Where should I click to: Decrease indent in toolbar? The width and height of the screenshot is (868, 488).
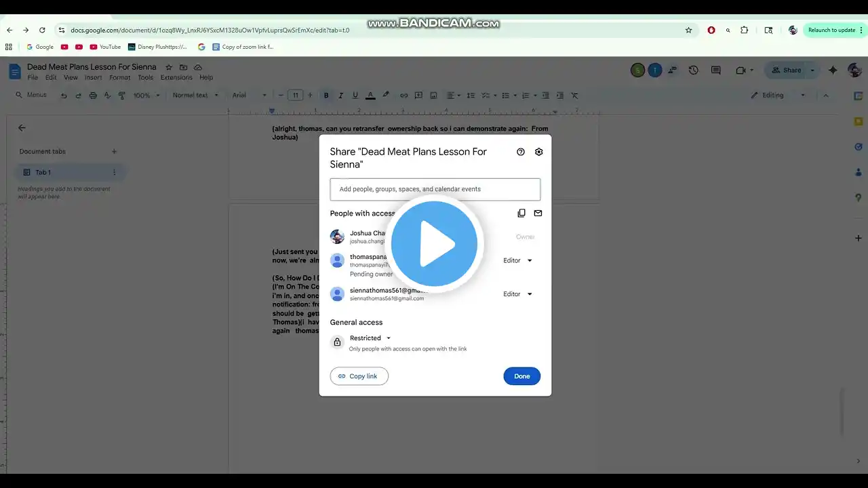(x=545, y=96)
